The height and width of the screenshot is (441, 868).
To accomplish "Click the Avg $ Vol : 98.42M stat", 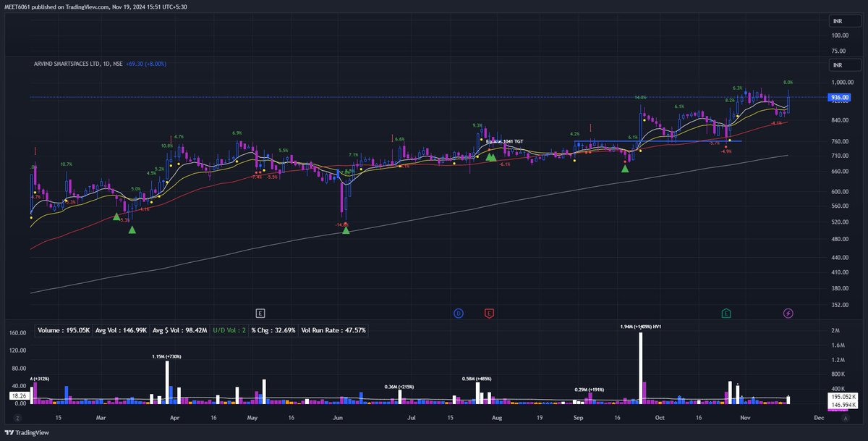I will [x=178, y=330].
